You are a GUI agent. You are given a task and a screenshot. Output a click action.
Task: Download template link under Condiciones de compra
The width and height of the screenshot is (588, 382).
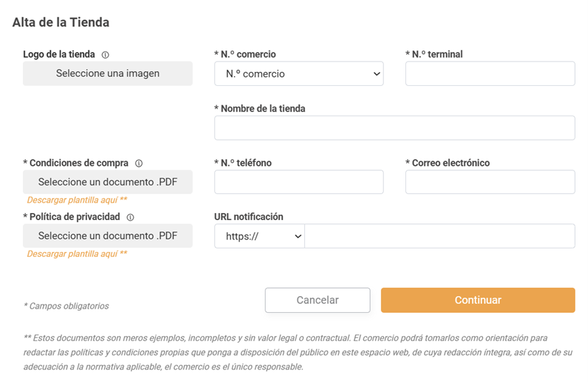tap(77, 200)
